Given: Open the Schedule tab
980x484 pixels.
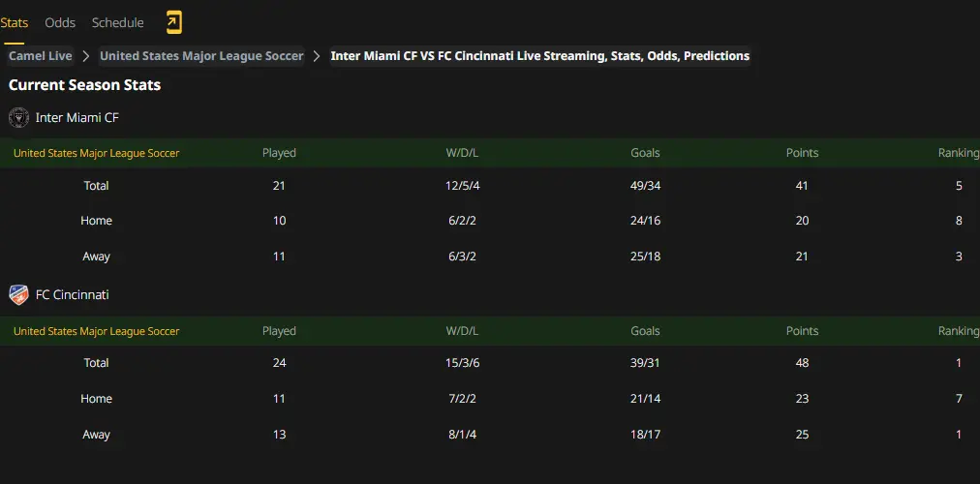Looking at the screenshot, I should 117,23.
